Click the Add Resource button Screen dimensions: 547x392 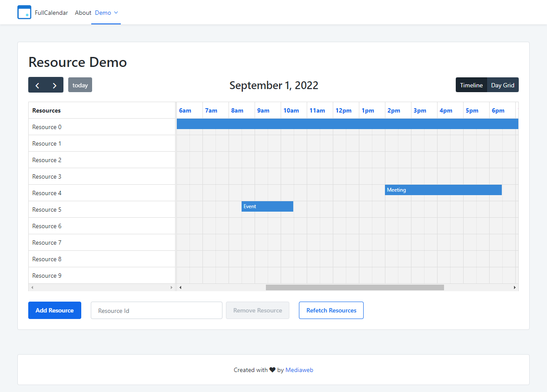[x=55, y=310]
